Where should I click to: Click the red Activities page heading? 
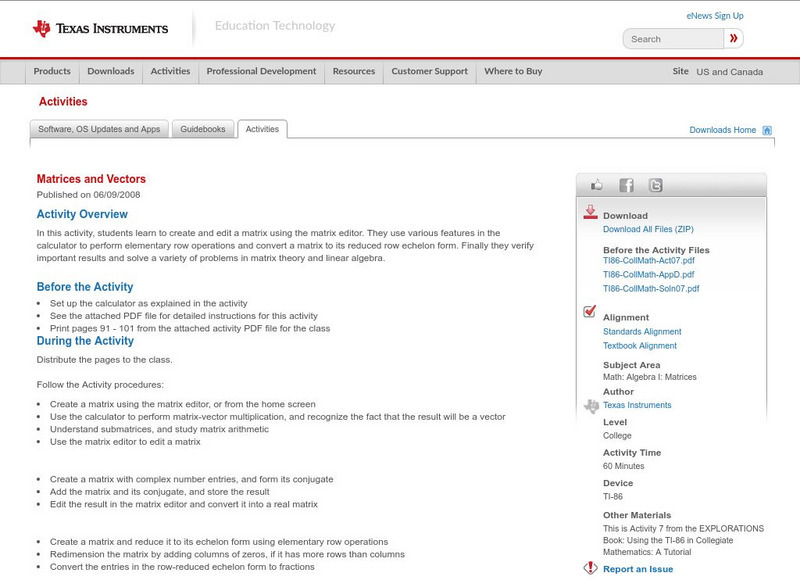pos(63,102)
